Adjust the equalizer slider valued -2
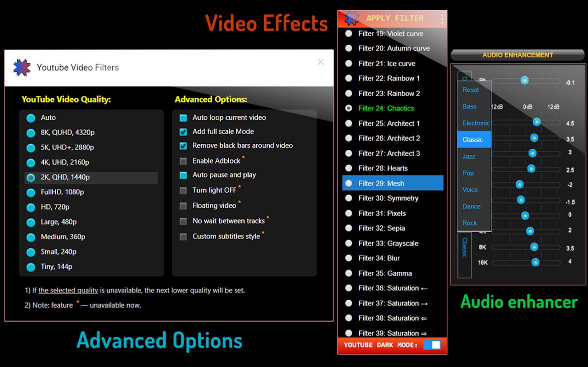Viewport: 588px width, 367px height. (x=519, y=184)
